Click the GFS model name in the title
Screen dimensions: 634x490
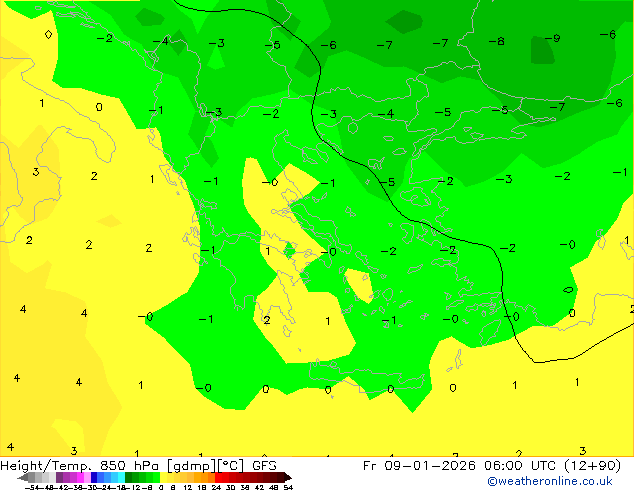[x=264, y=466]
